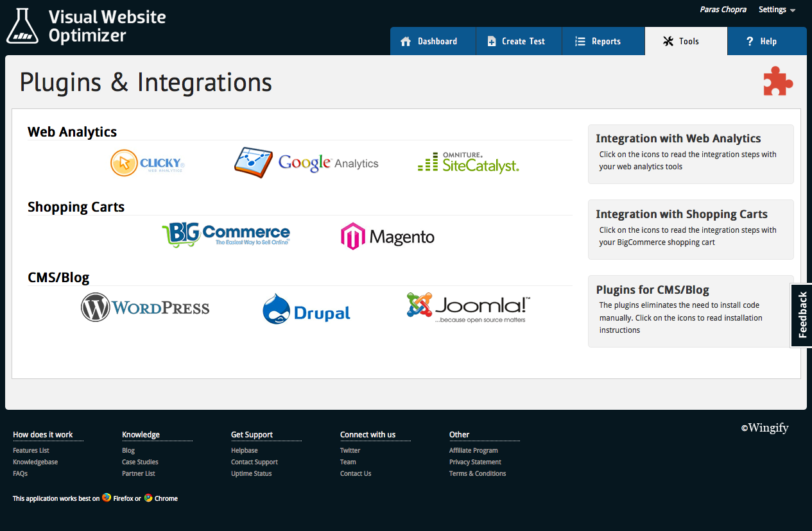This screenshot has height=531, width=812.
Task: Click the plus icon on Create Test tab
Action: [x=492, y=42]
